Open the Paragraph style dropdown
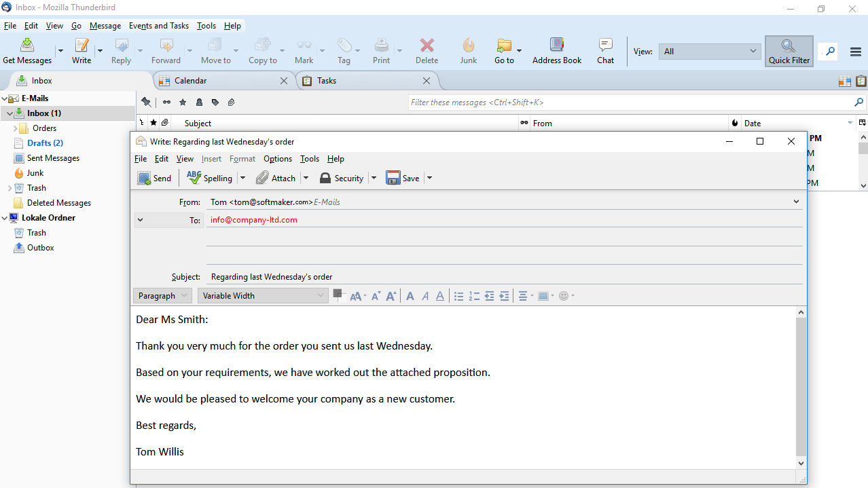868x488 pixels. pyautogui.click(x=162, y=296)
